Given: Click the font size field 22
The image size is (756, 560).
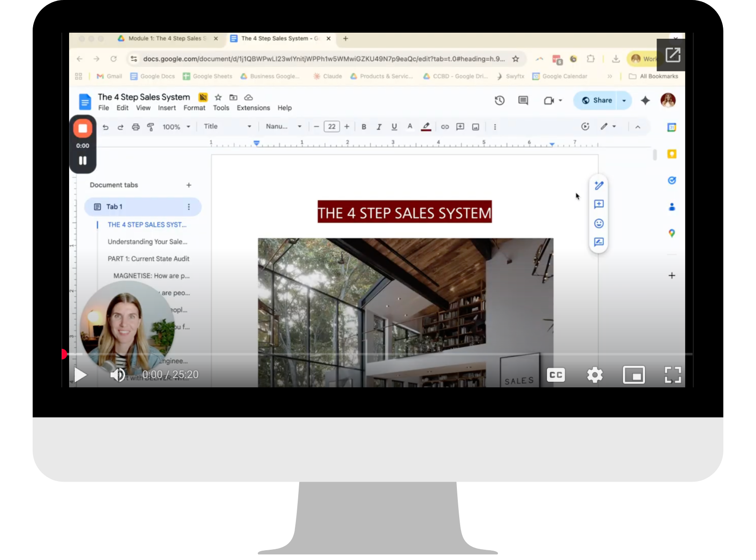Looking at the screenshot, I should tap(332, 126).
